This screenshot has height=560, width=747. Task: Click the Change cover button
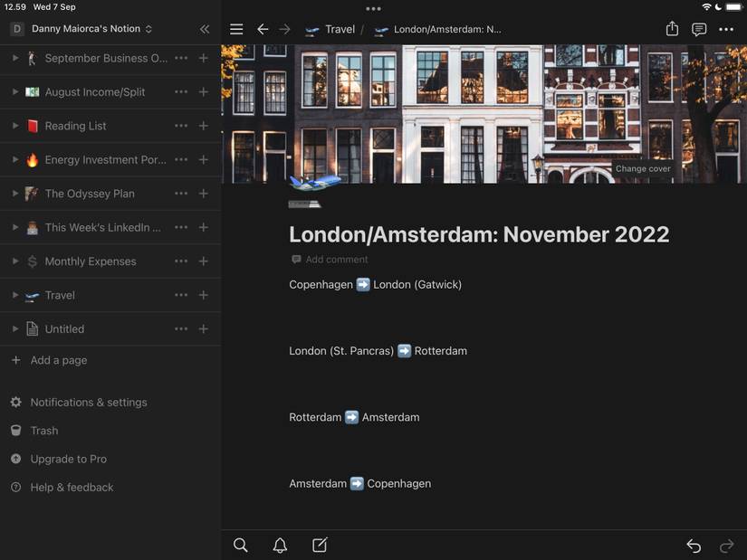coord(643,168)
